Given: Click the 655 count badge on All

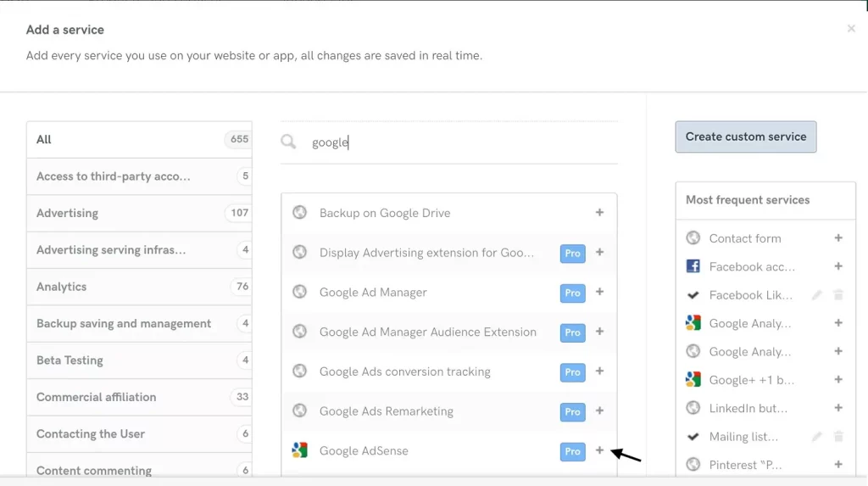Looking at the screenshot, I should click(239, 139).
